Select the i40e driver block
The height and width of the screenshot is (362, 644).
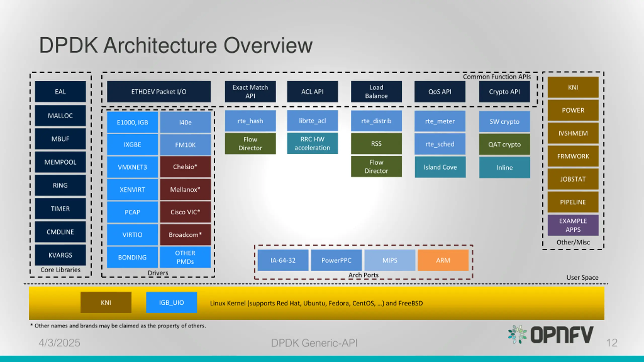coord(185,122)
